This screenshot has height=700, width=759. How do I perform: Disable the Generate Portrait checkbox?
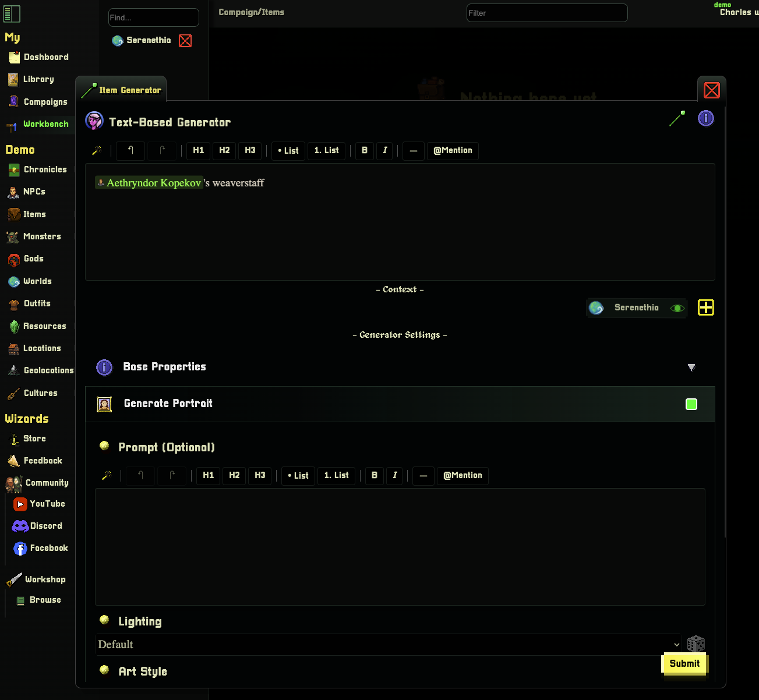[x=691, y=404]
